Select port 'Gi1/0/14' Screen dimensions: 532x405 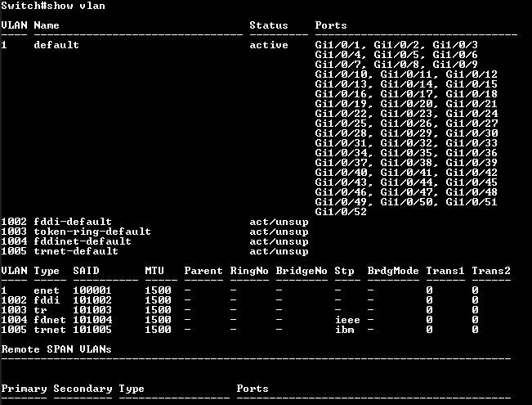408,84
